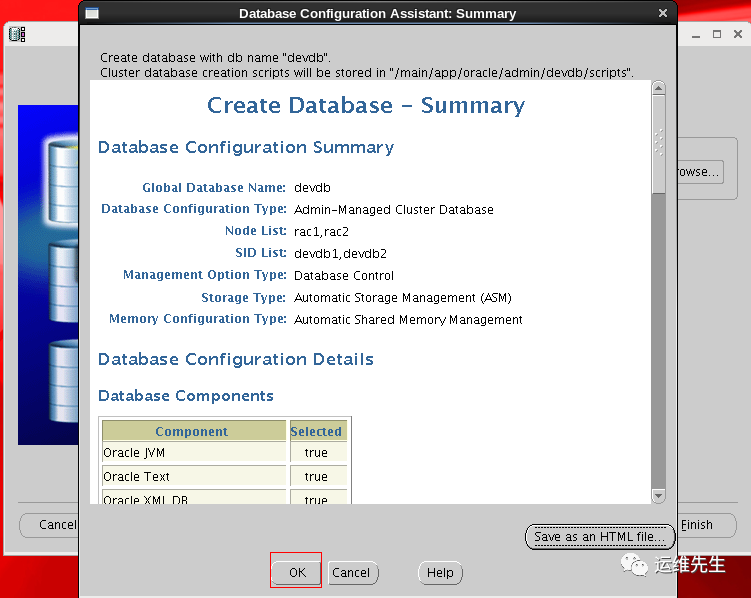The height and width of the screenshot is (598, 751).
Task: Click the dotted grip handle on scrollbar
Action: (x=658, y=143)
